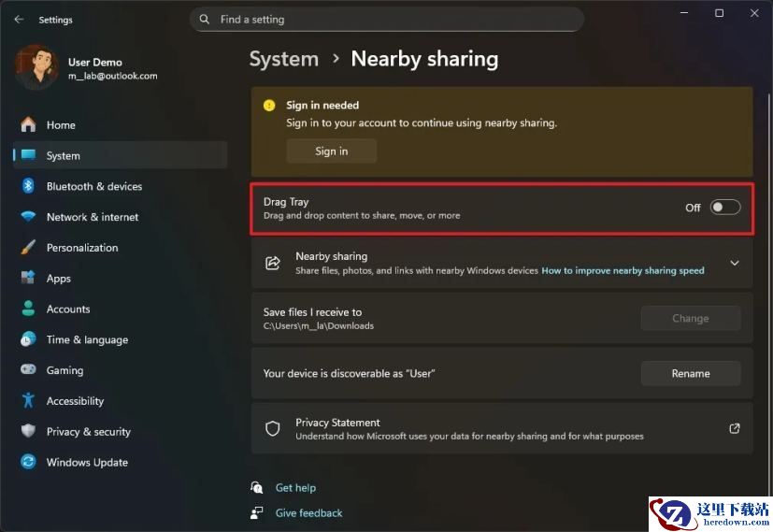Viewport: 773px width, 532px height.
Task: Select Home in the sidebar
Action: (x=61, y=125)
